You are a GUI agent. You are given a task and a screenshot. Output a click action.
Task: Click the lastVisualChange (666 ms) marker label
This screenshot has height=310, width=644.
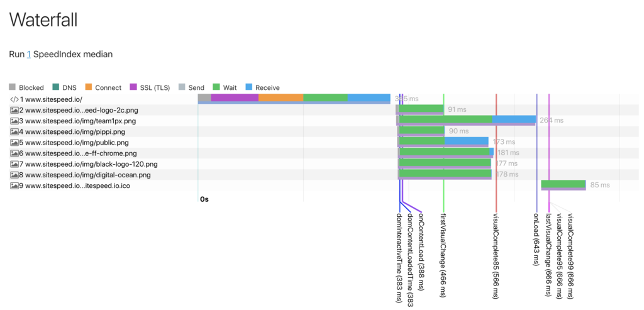coord(548,254)
